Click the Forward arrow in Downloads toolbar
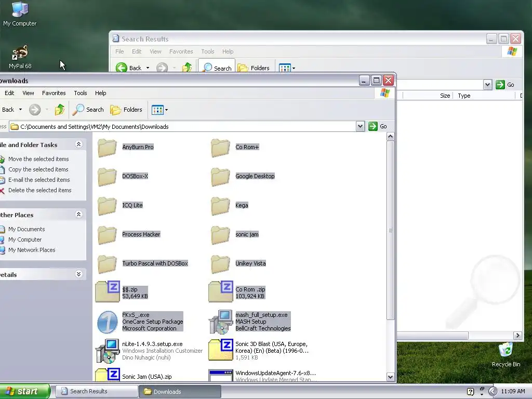This screenshot has width=532, height=399. (x=35, y=110)
